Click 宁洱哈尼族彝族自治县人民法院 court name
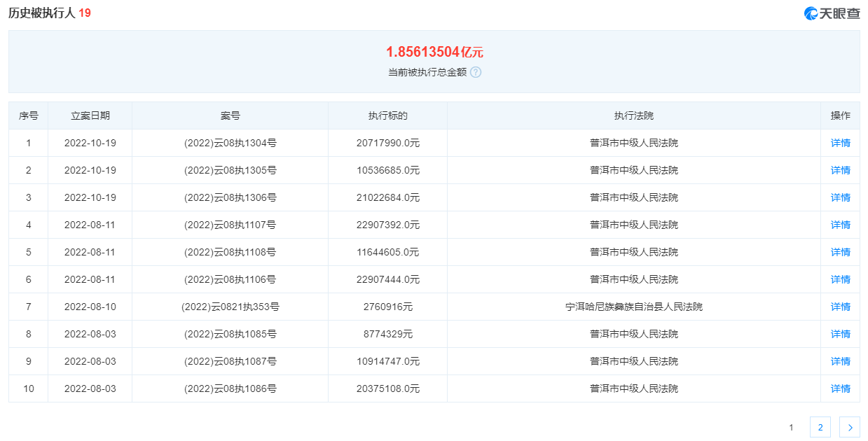 pyautogui.click(x=633, y=306)
